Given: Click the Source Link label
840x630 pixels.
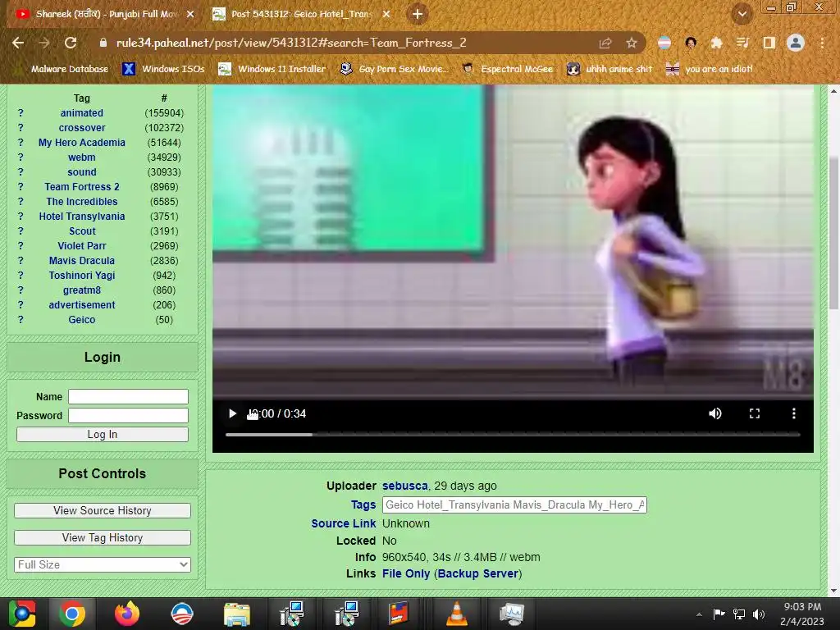Looking at the screenshot, I should (x=344, y=523).
